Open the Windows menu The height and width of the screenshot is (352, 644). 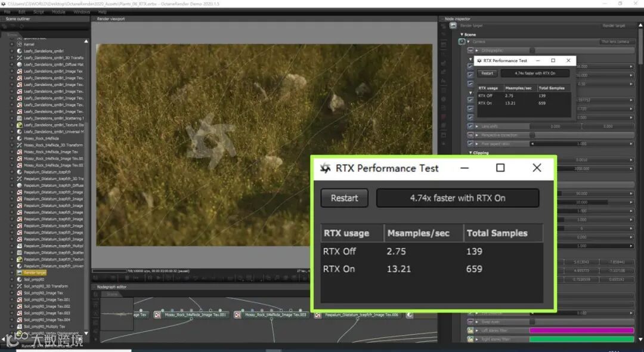pyautogui.click(x=82, y=12)
